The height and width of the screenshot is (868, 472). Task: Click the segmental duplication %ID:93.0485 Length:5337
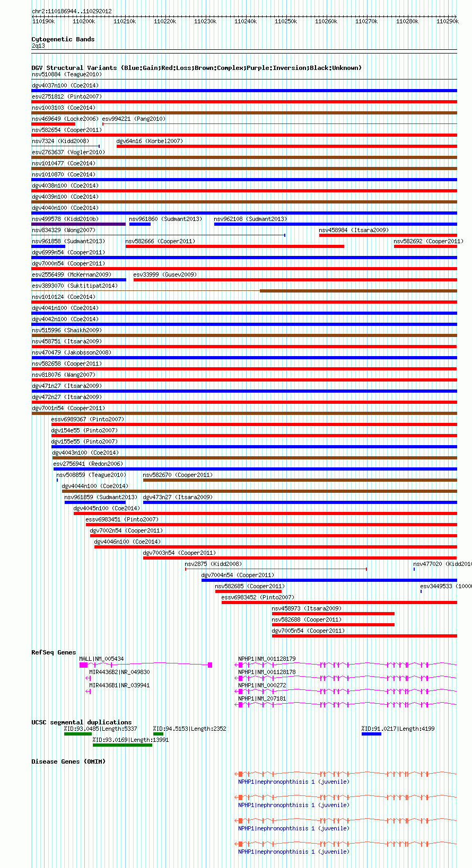point(101,729)
